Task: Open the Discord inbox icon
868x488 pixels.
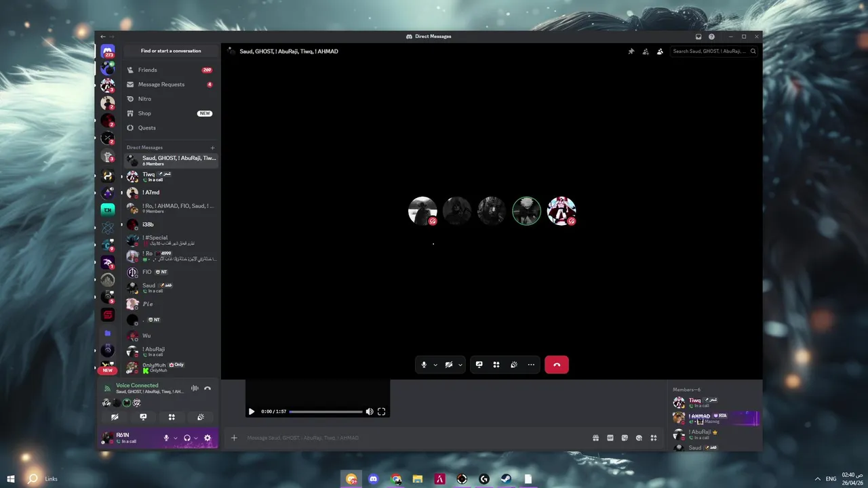Action: pos(698,37)
